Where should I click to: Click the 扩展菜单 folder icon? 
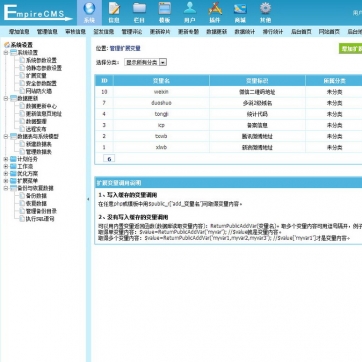[x=13, y=181]
